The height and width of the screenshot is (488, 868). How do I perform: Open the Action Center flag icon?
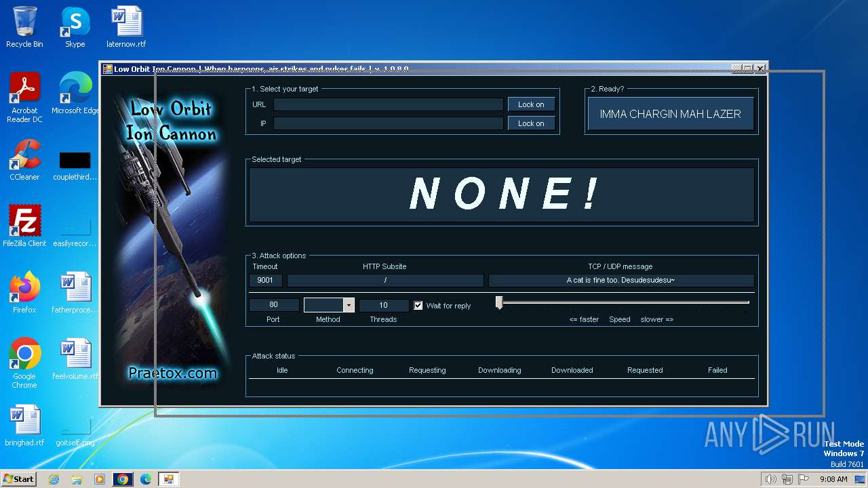804,479
